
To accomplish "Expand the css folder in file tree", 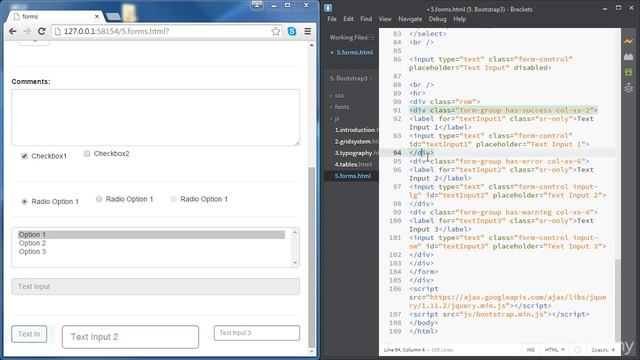I will click(339, 96).
